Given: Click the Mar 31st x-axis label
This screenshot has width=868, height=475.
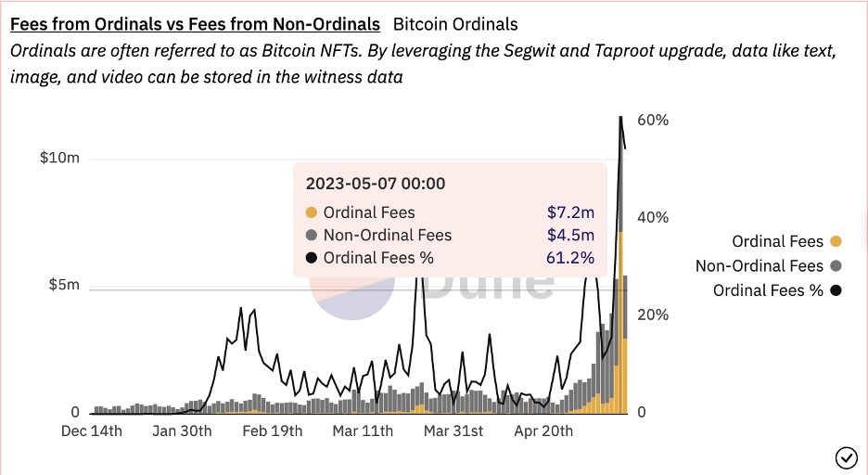Looking at the screenshot, I should tap(453, 430).
